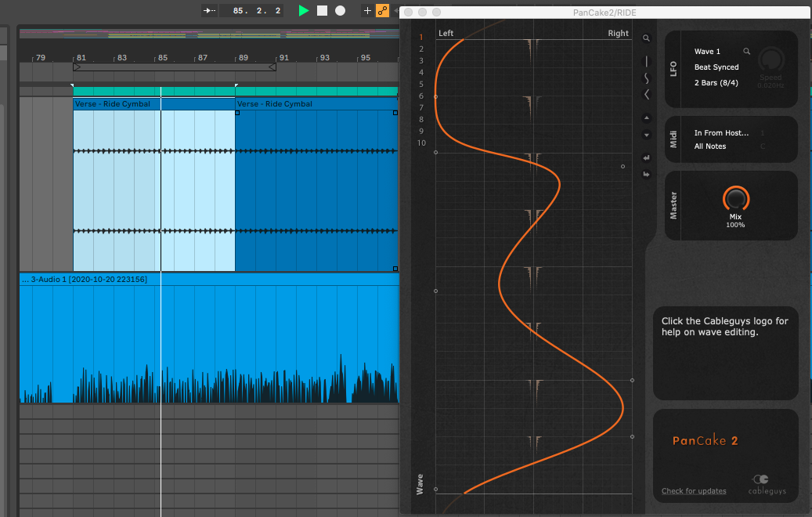Select the S-curve wave tool
Viewport: 812px width, 517px height.
[646, 78]
